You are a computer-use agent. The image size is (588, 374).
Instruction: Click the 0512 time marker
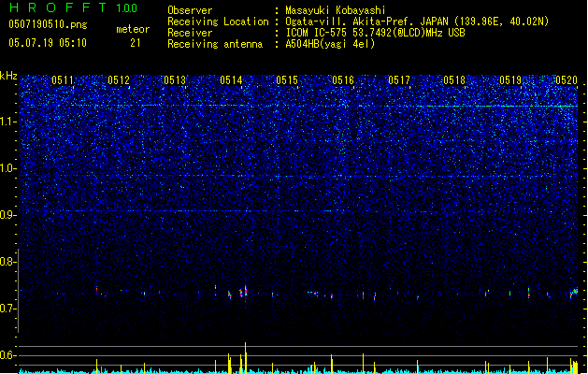click(119, 80)
